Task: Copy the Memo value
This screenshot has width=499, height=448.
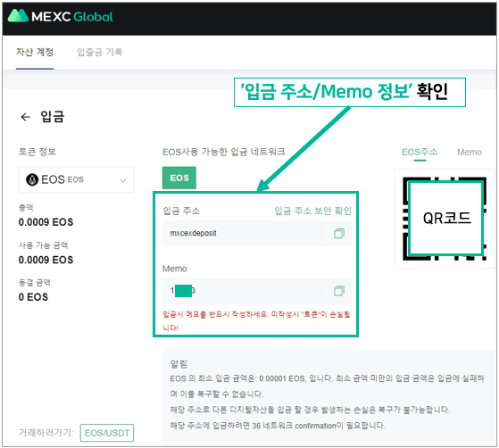Action: (x=339, y=291)
